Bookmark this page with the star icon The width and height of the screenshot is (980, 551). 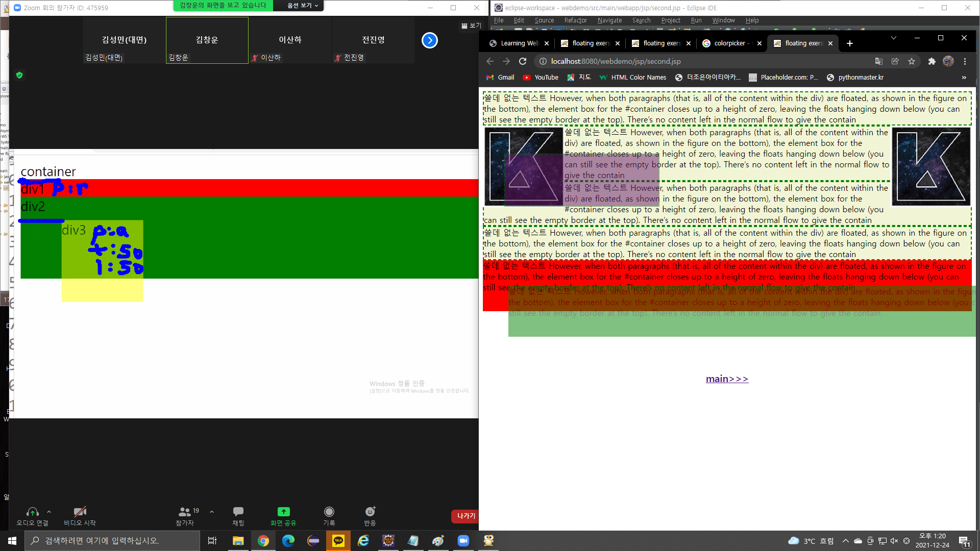click(x=912, y=61)
